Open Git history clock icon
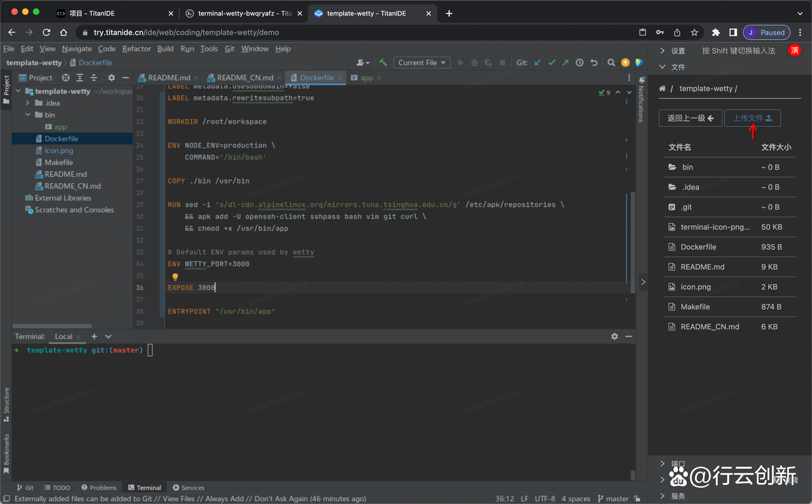This screenshot has height=504, width=812. (579, 63)
